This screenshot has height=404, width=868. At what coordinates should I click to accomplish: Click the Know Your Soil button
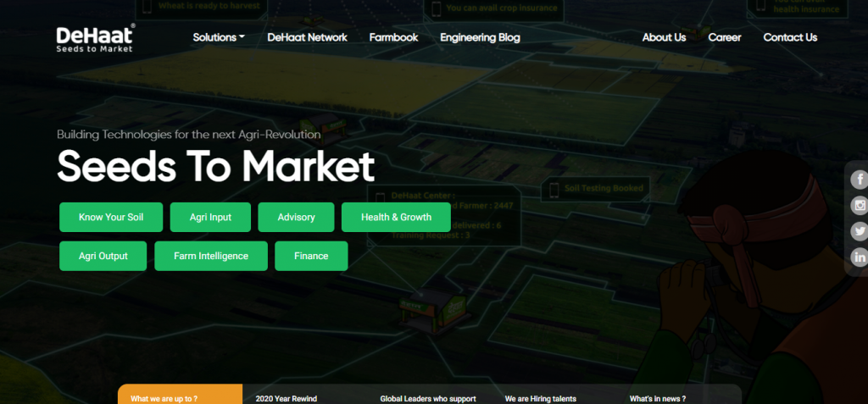(x=111, y=217)
